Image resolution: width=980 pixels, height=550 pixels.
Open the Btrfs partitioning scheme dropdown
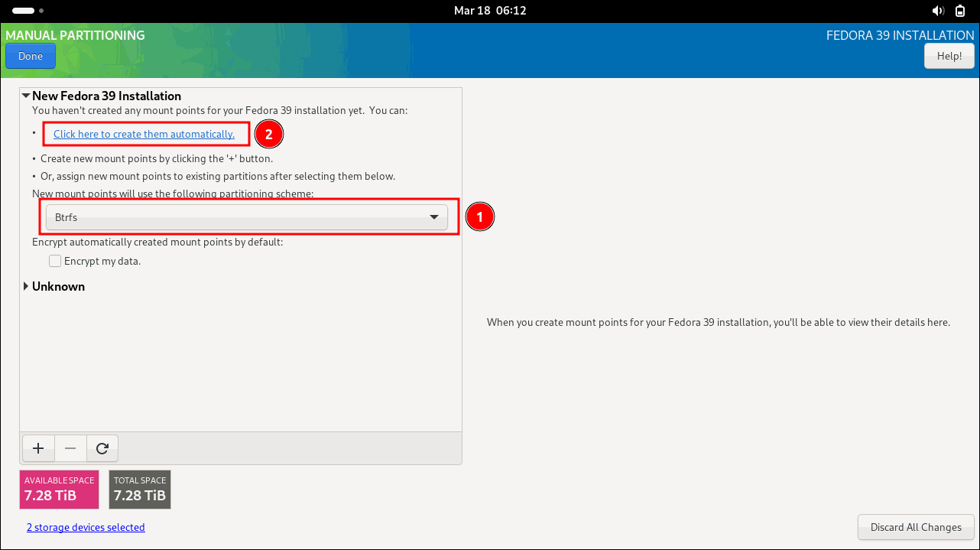pyautogui.click(x=247, y=217)
